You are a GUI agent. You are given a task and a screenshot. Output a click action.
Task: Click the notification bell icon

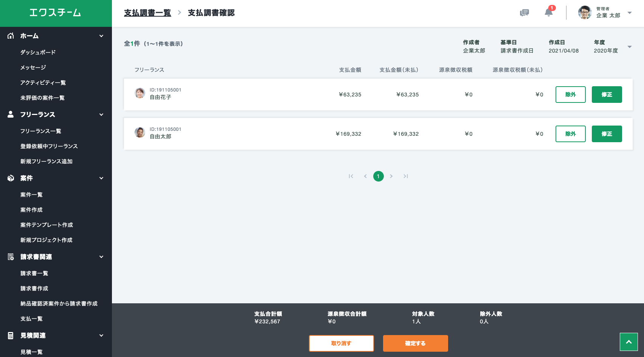click(x=548, y=12)
